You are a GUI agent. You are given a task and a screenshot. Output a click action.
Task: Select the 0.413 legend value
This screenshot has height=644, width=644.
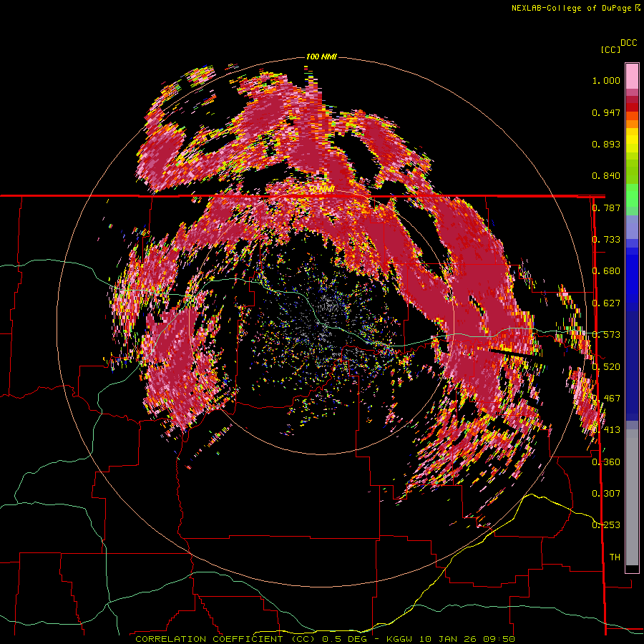606,430
